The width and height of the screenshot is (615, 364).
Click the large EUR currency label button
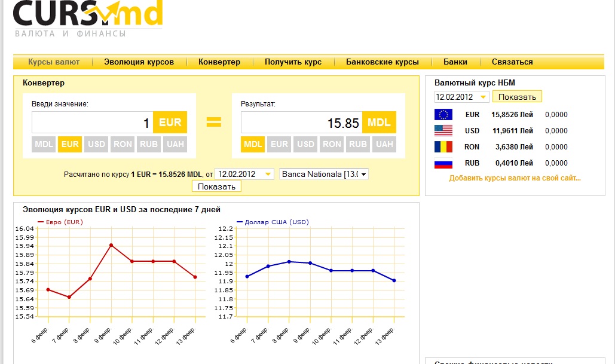[170, 123]
